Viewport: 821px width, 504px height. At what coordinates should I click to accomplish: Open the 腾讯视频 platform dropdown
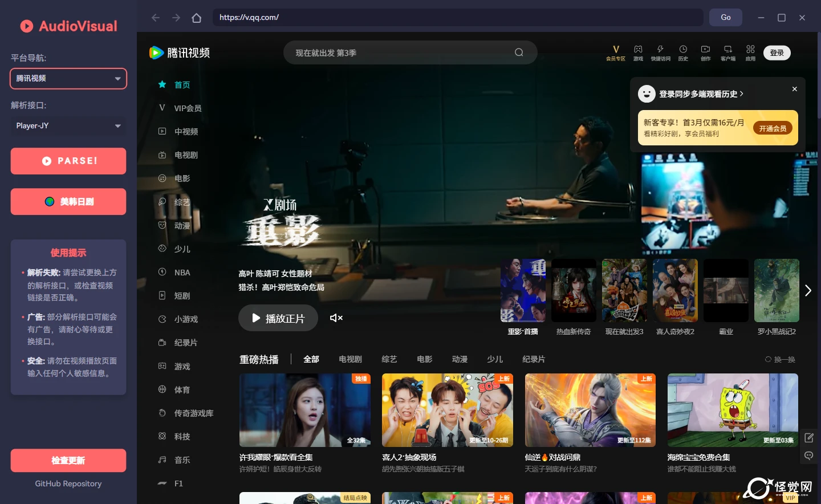point(68,79)
